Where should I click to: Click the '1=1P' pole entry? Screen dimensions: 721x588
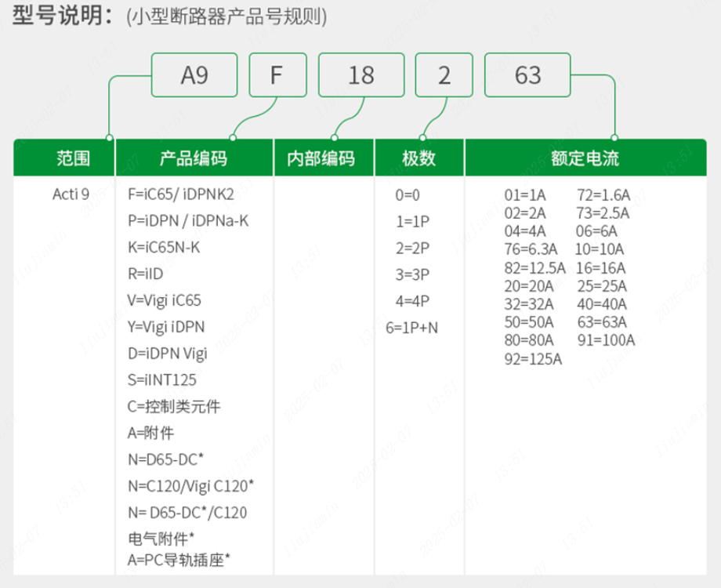[412, 222]
